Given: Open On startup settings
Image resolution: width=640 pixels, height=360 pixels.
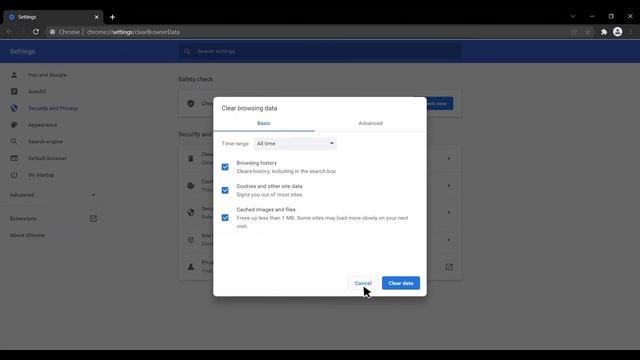Looking at the screenshot, I should tap(41, 175).
